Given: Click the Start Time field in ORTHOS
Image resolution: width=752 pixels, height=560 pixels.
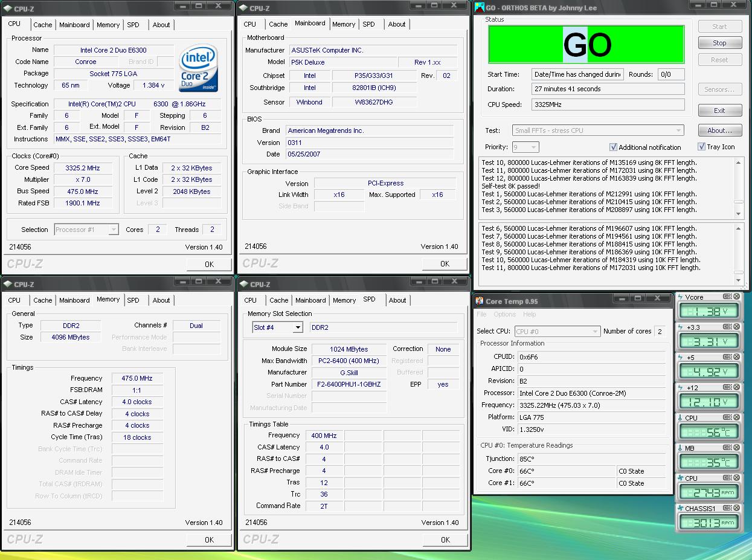Looking at the screenshot, I should [x=577, y=74].
